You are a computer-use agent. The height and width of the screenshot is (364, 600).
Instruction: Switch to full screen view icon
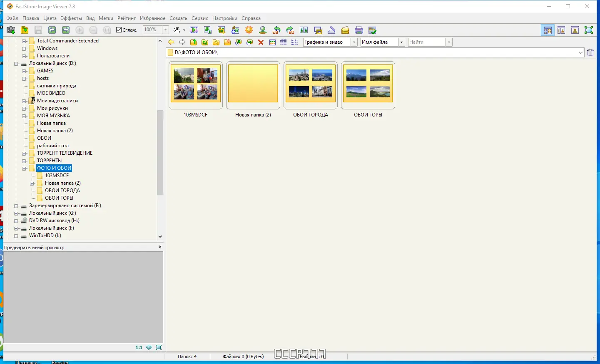point(588,30)
